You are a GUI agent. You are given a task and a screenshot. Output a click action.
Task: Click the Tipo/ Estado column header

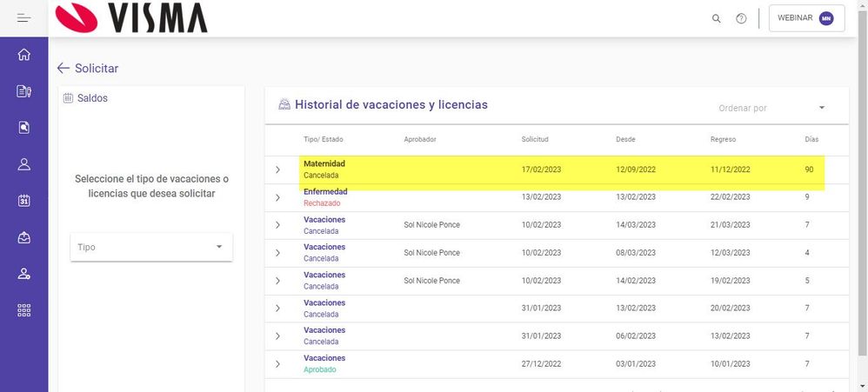coord(324,139)
